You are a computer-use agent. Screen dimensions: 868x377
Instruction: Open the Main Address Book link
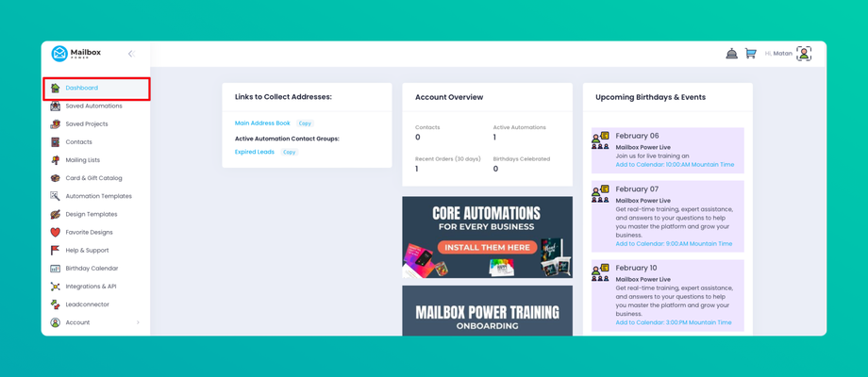point(262,123)
